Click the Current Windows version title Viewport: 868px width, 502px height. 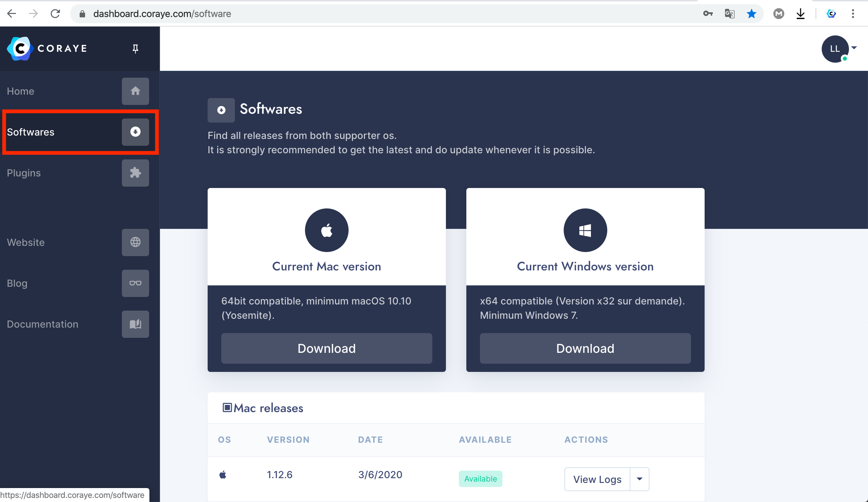click(585, 266)
